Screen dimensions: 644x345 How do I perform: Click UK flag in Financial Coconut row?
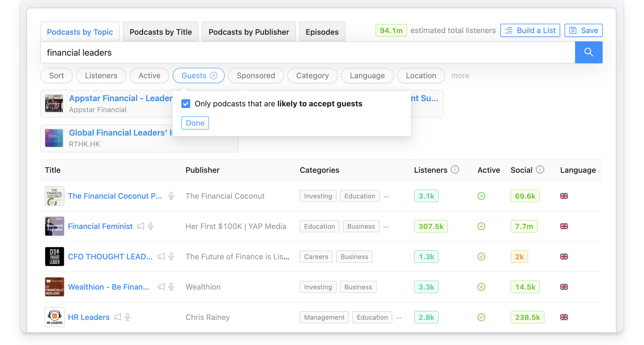[x=564, y=196]
